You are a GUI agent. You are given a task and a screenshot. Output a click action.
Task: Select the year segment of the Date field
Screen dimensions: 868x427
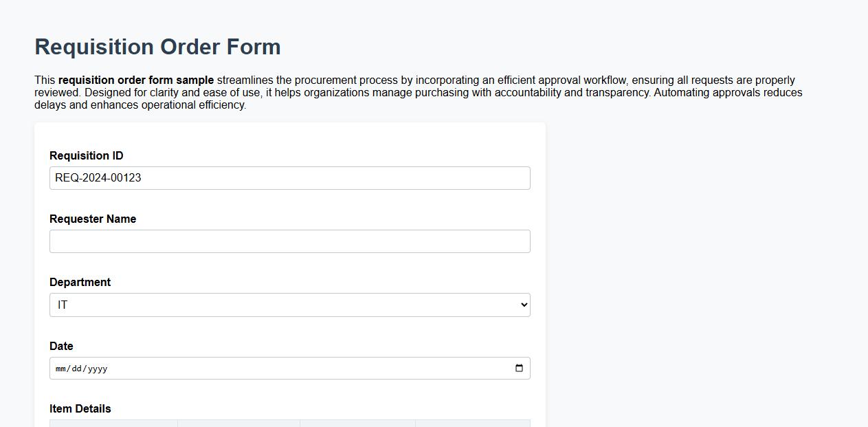[98, 369]
